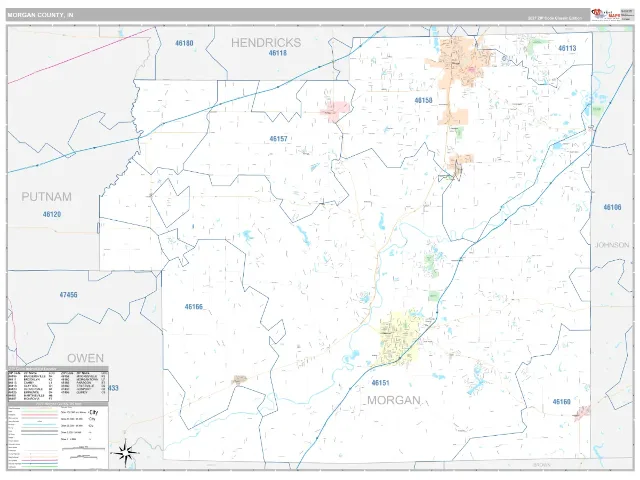This screenshot has width=640, height=480.
Task: Click the Market Maps logo in header
Action: click(x=606, y=14)
